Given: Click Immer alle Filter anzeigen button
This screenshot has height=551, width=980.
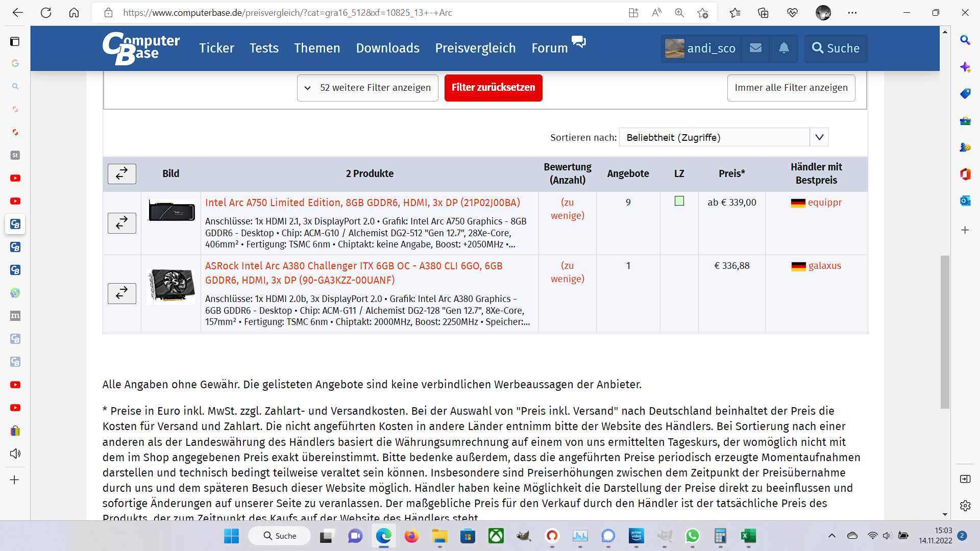Looking at the screenshot, I should click(791, 88).
